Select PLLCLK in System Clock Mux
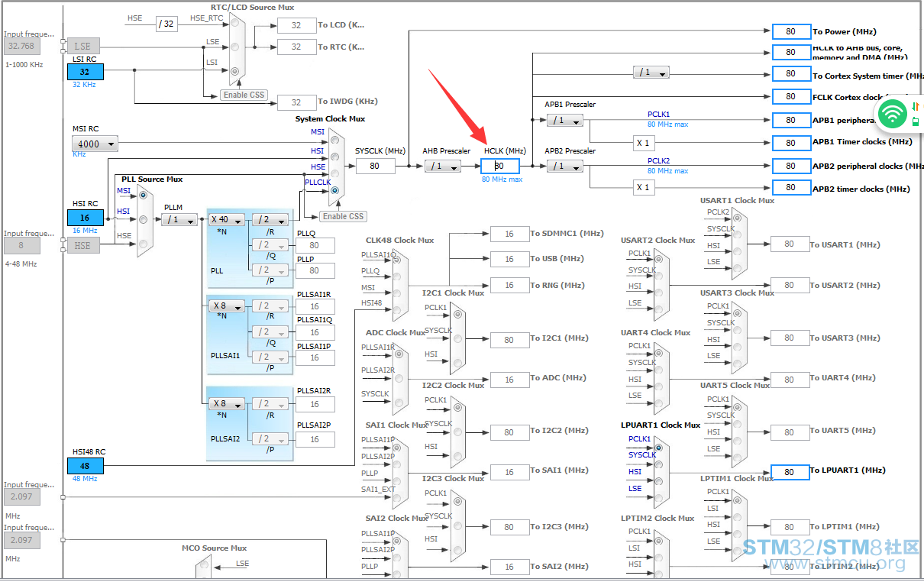 (x=334, y=189)
